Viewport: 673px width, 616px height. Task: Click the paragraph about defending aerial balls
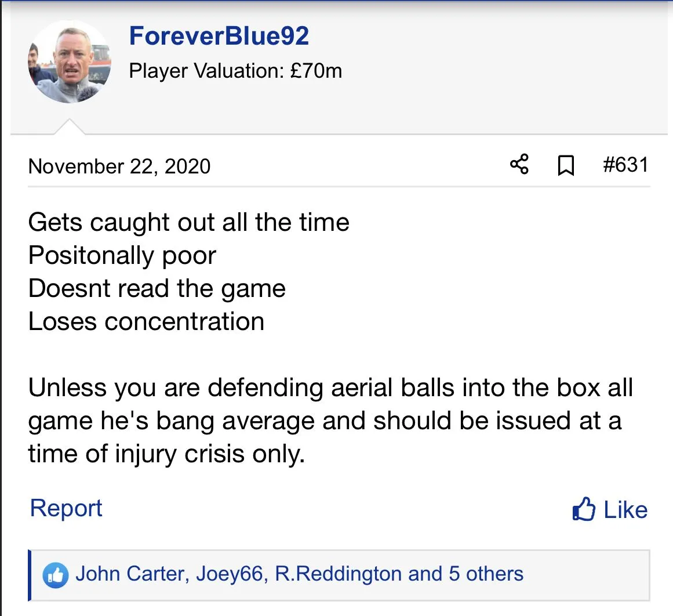pos(325,421)
